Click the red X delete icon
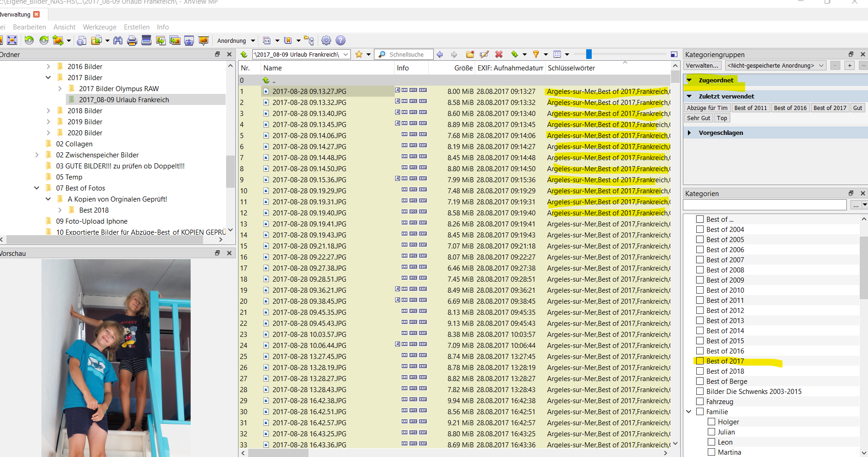The height and width of the screenshot is (457, 868). click(x=499, y=54)
